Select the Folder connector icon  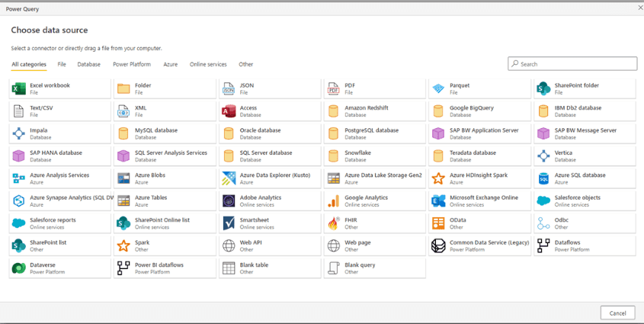pos(123,88)
